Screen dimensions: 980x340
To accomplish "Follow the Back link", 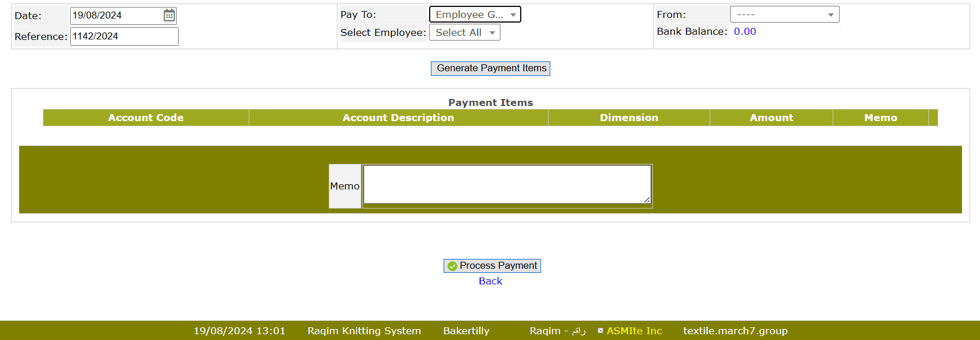I will pos(491,281).
